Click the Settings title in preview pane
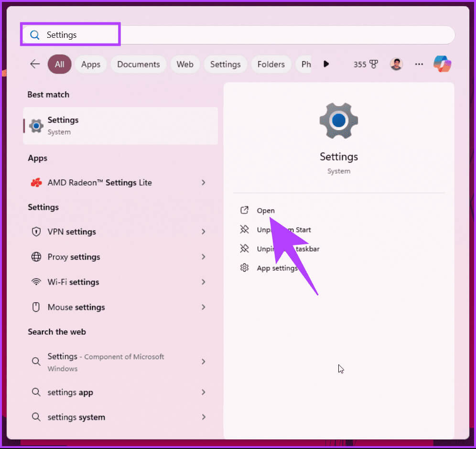The image size is (476, 449). coord(339,157)
